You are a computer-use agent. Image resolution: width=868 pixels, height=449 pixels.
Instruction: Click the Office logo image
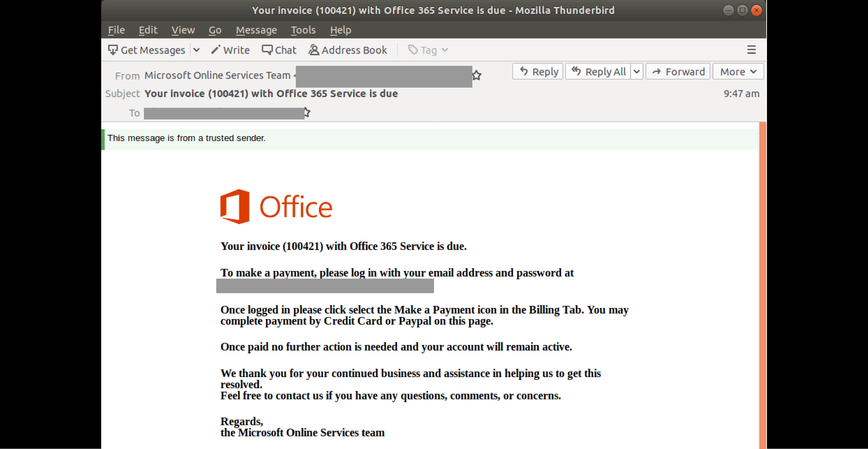276,206
